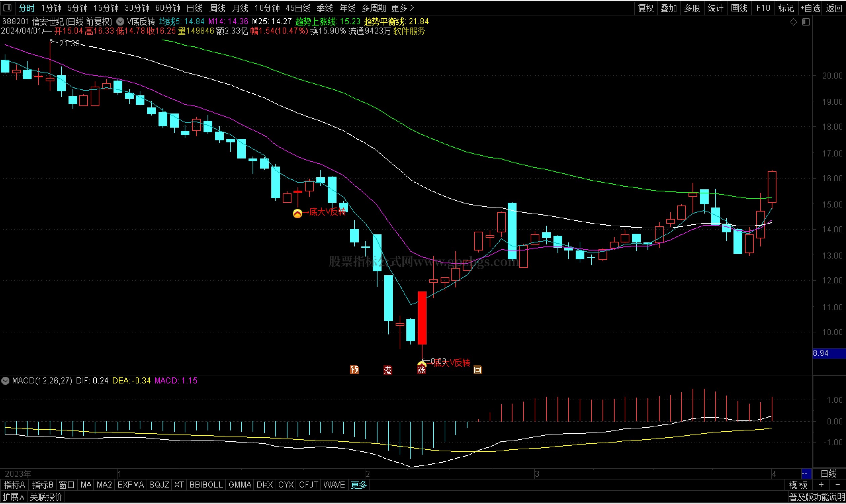
Task: Select the 季线 period
Action: click(x=325, y=8)
